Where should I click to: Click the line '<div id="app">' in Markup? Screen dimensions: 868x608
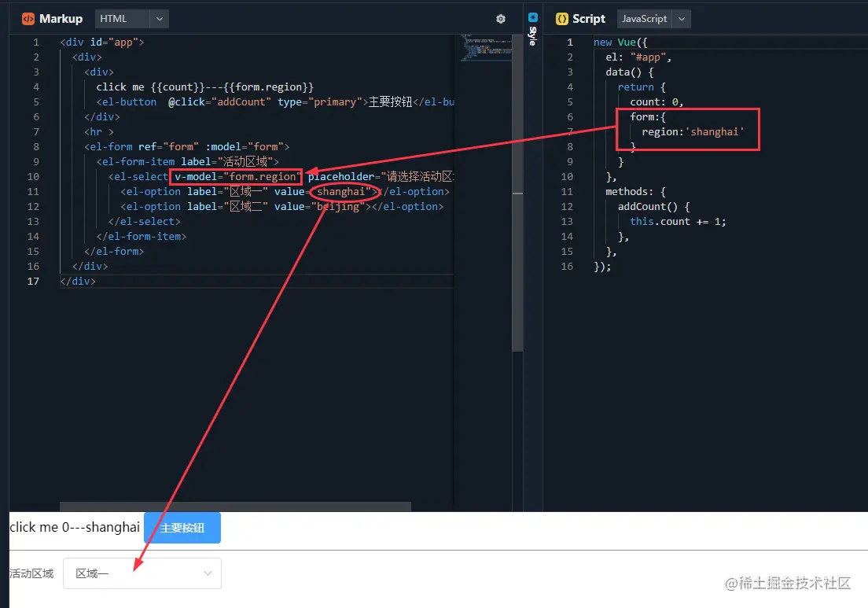(x=102, y=42)
